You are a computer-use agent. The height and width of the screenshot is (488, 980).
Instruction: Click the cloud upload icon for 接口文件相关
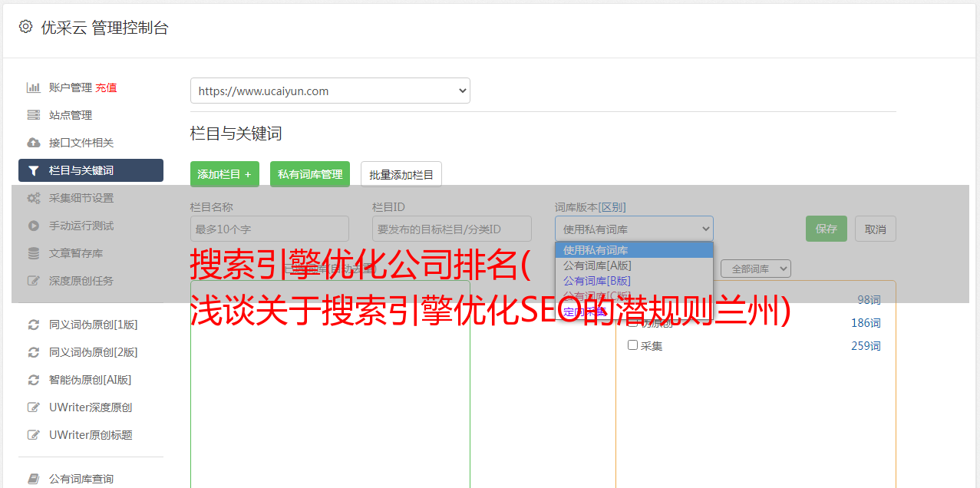tap(33, 143)
